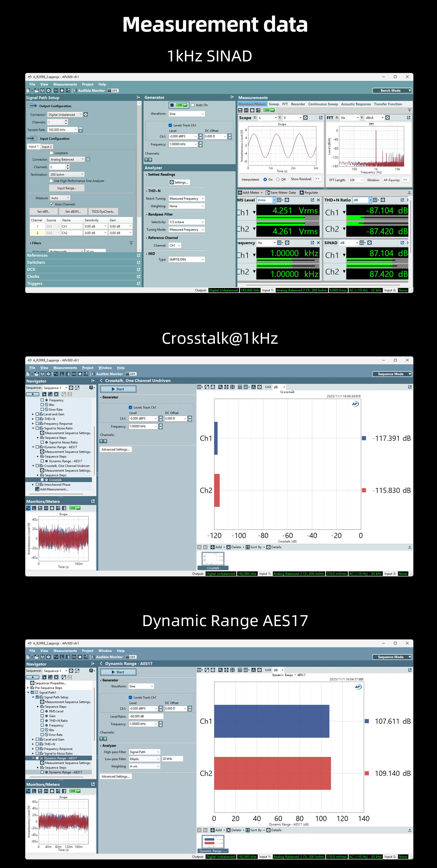
Task: Click the Input Range button
Action: coord(67,188)
